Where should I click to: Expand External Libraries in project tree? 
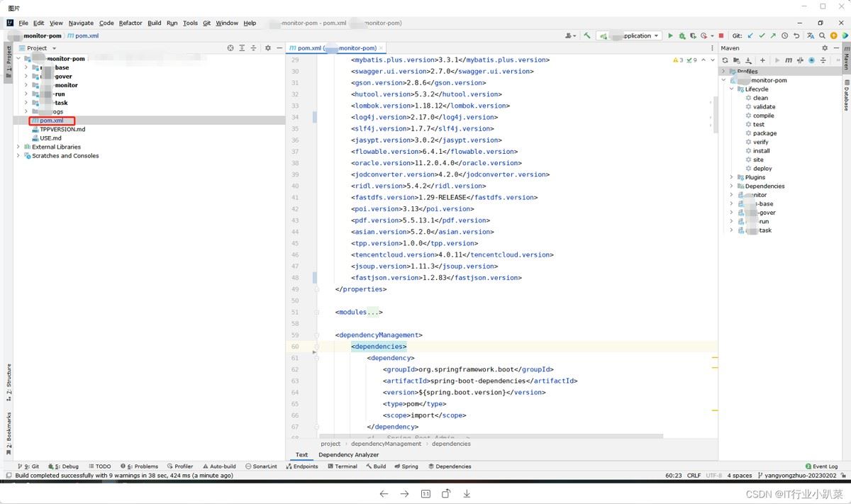click(x=18, y=147)
